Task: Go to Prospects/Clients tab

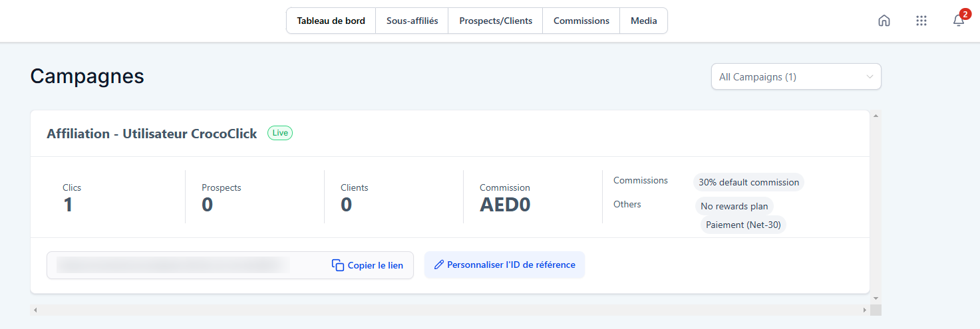Action: pos(496,21)
